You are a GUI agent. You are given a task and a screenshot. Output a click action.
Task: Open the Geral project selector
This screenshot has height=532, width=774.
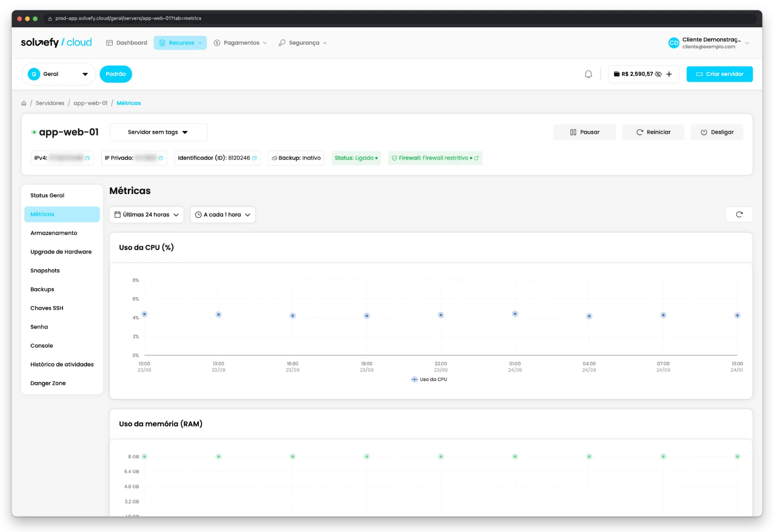point(58,74)
